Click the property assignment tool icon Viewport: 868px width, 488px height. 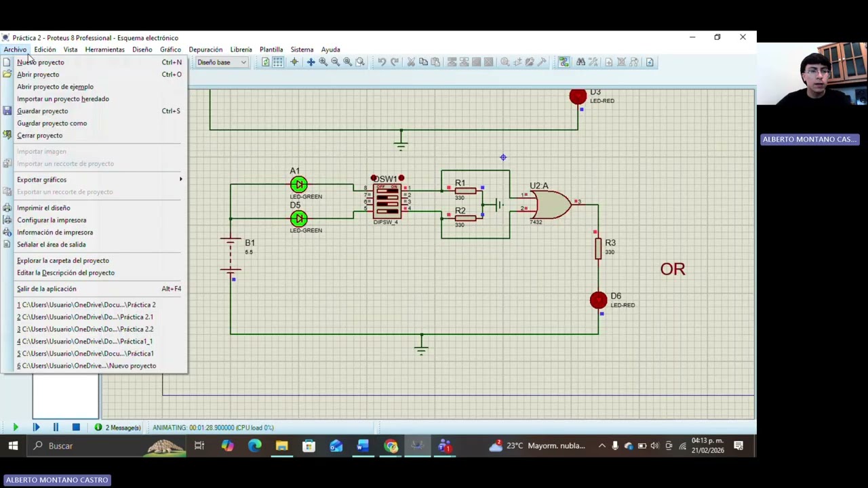[593, 62]
